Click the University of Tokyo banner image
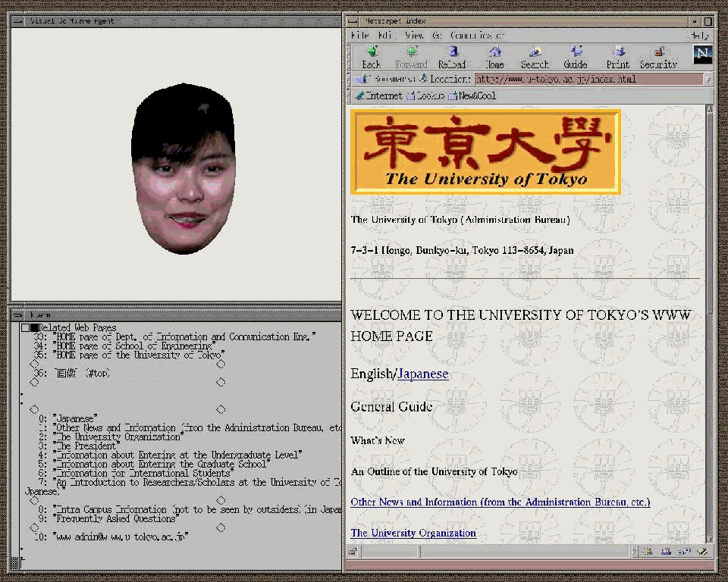The width and height of the screenshot is (728, 582). pos(485,152)
